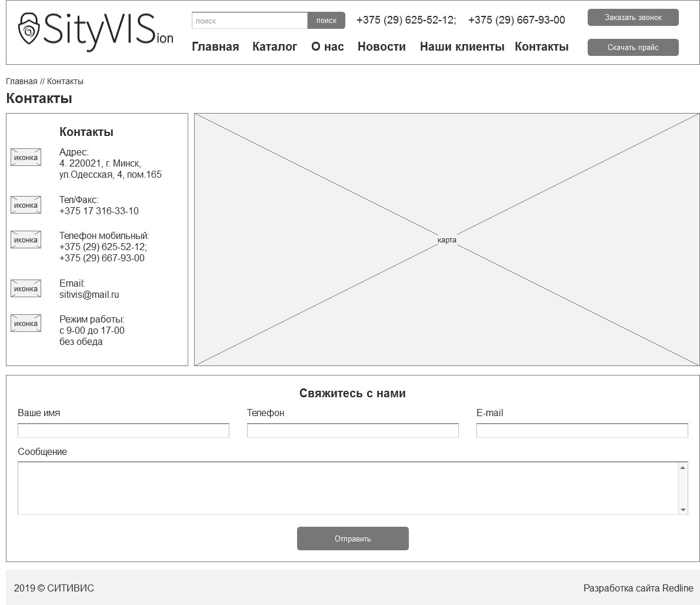Click the Режим работы icon

tap(26, 323)
